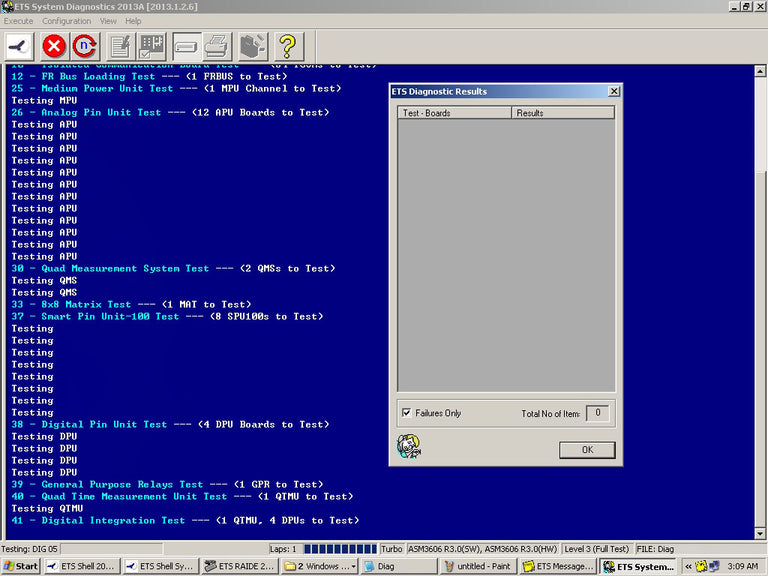768x576 pixels.
Task: Open the Execute menu
Action: point(19,21)
